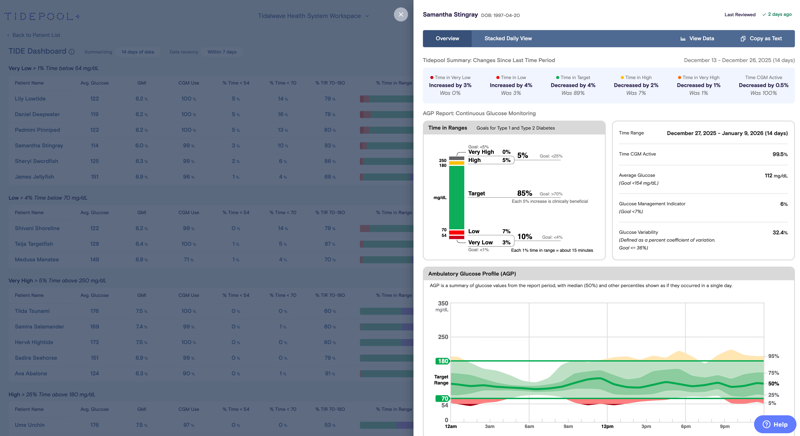Viewport: 800px width, 436px height.
Task: Click the patient name Samantha Stingray header
Action: tap(450, 15)
